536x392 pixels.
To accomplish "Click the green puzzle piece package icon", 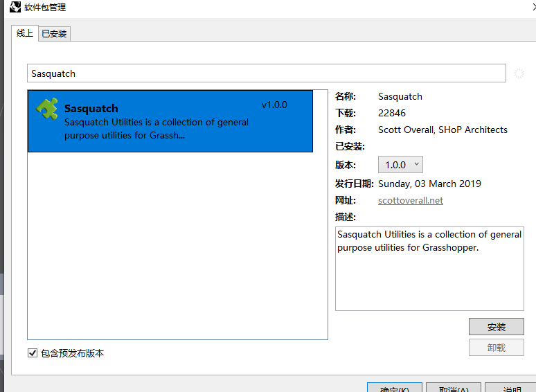I will pos(47,109).
